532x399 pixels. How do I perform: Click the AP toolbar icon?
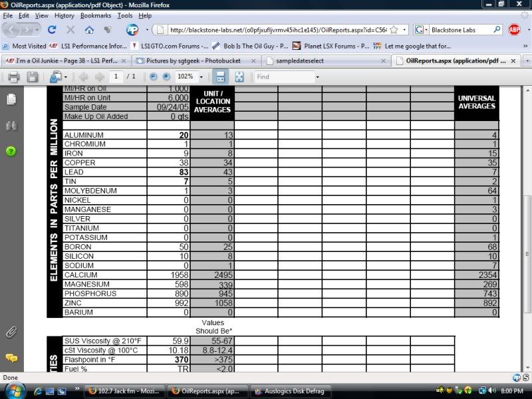(132, 30)
